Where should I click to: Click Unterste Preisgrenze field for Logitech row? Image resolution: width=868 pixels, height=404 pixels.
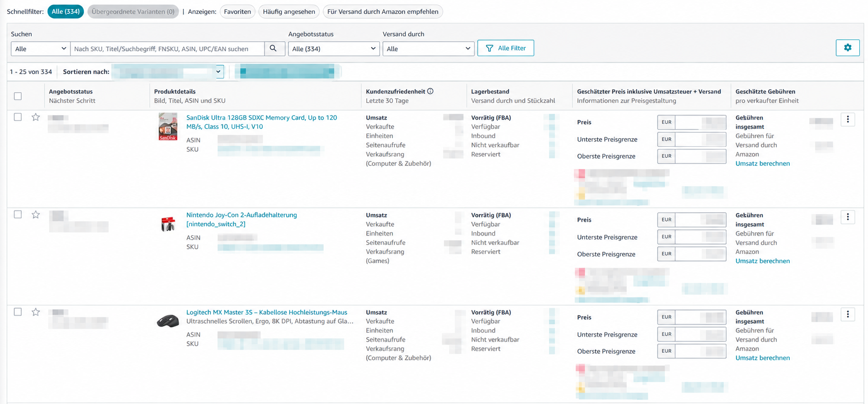[701, 334]
